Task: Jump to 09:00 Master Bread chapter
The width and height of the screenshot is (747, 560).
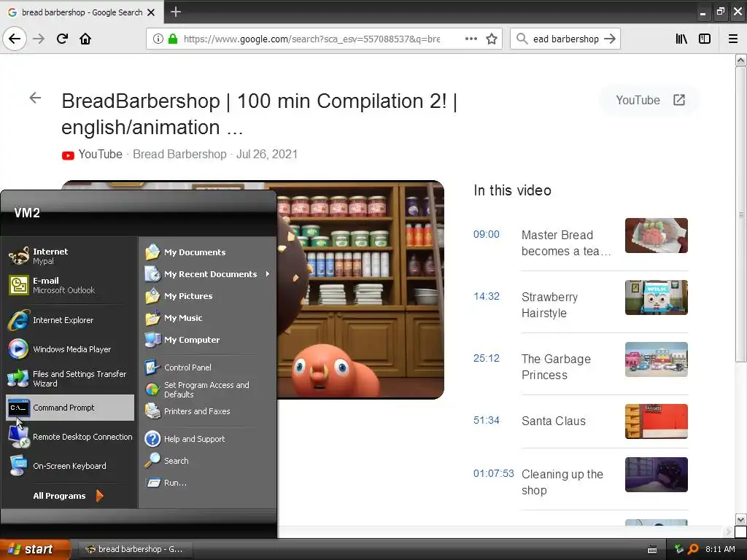Action: coord(486,234)
